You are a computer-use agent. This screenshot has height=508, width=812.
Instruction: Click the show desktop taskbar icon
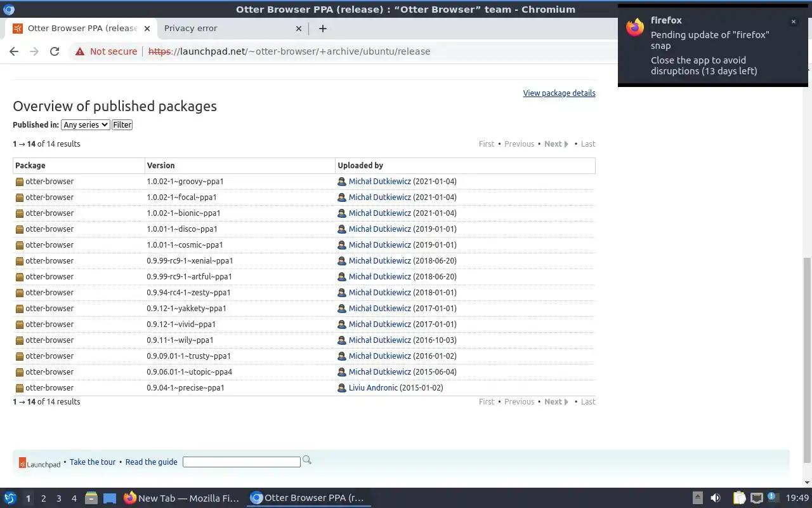(110, 498)
